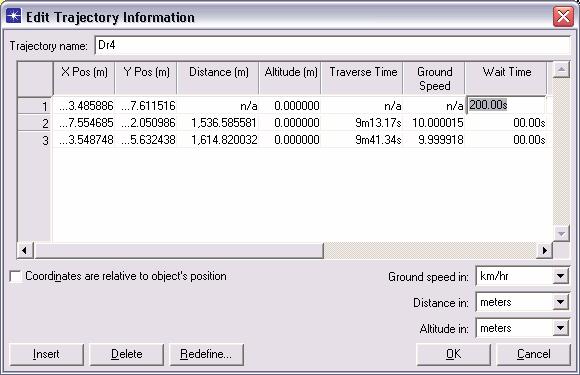Screen dimensions: 580x375
Task: Click the Distance cell 1,614.820032
Action: coord(218,140)
